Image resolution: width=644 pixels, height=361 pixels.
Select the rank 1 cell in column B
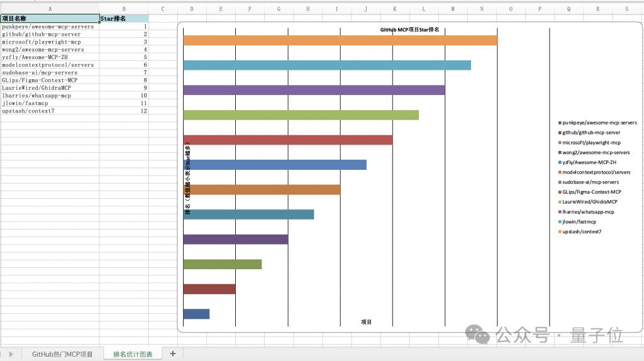(124, 26)
